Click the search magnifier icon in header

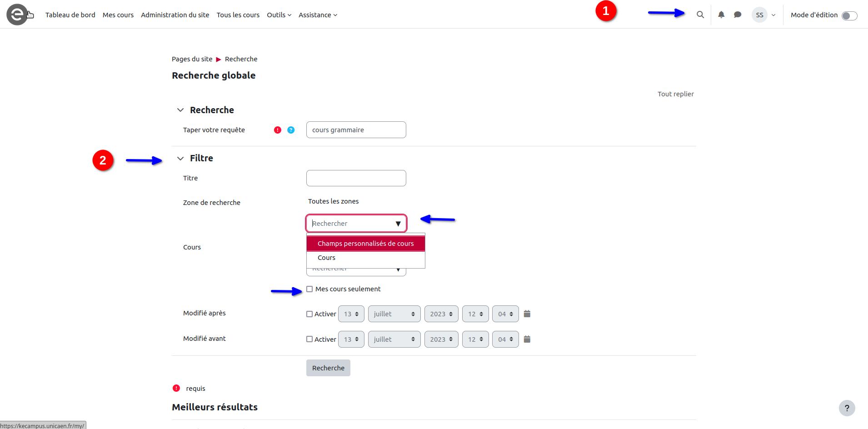click(x=700, y=15)
